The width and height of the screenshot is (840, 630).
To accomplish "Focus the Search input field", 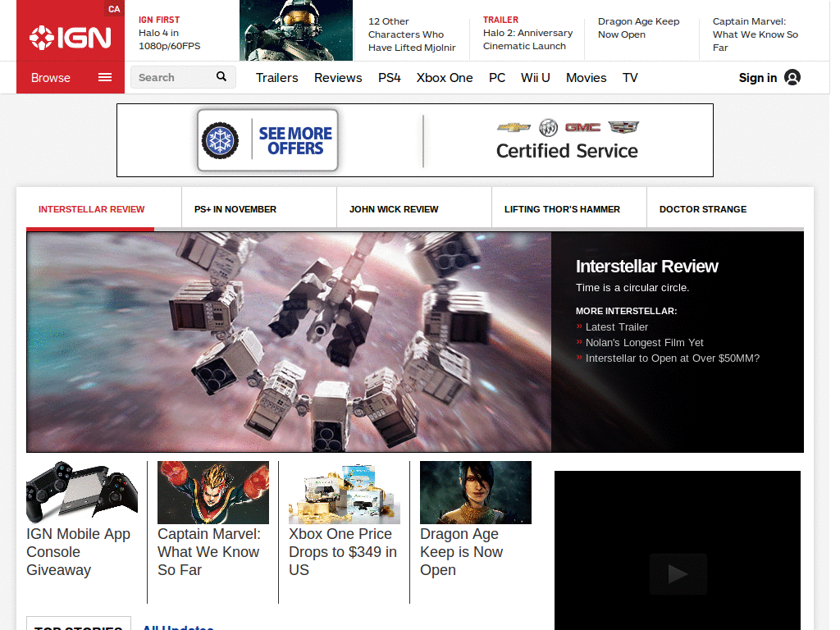I will 172,77.
